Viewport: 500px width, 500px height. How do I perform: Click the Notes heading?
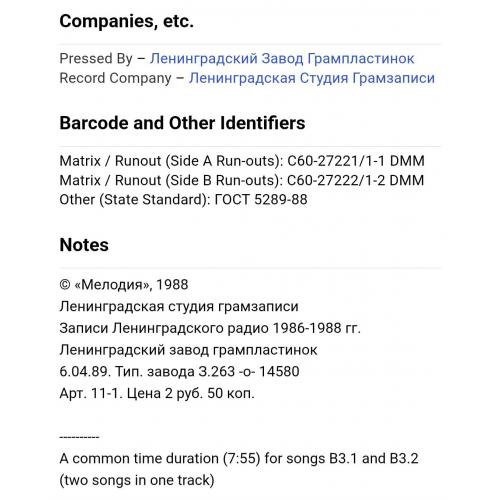pyautogui.click(x=84, y=245)
